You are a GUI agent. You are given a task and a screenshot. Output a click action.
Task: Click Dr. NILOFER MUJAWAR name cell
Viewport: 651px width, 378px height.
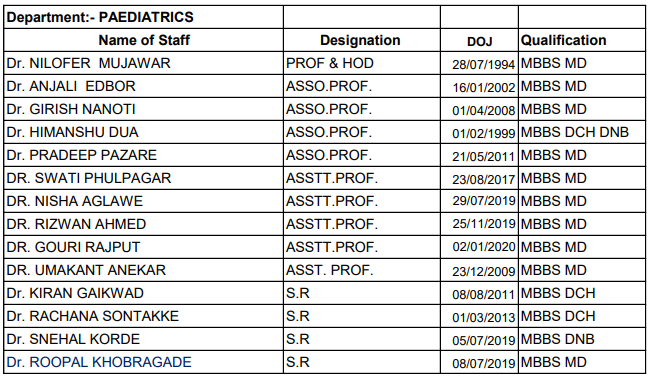[144, 63]
